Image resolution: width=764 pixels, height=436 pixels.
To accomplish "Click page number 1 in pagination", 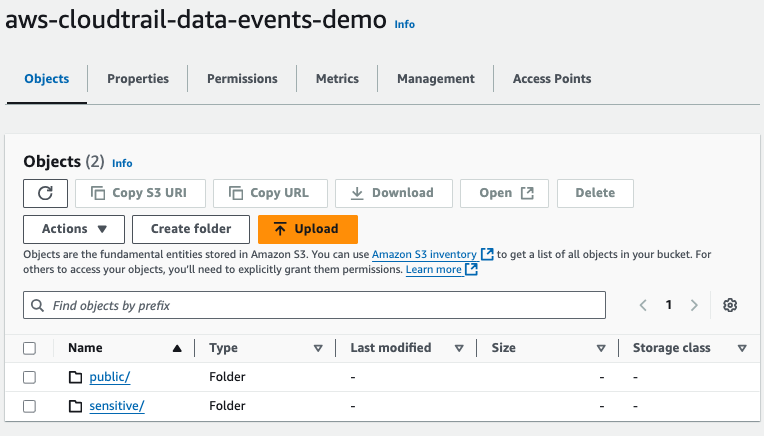I will point(668,305).
